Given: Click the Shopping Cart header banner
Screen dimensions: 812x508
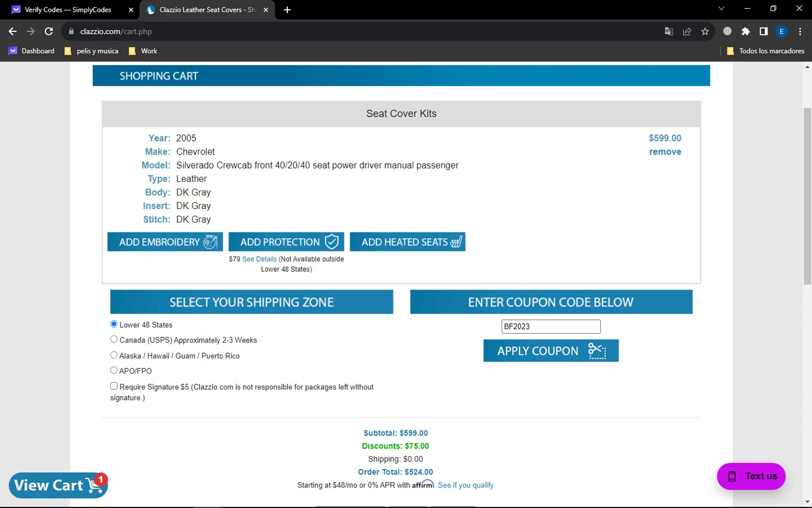Looking at the screenshot, I should [401, 76].
